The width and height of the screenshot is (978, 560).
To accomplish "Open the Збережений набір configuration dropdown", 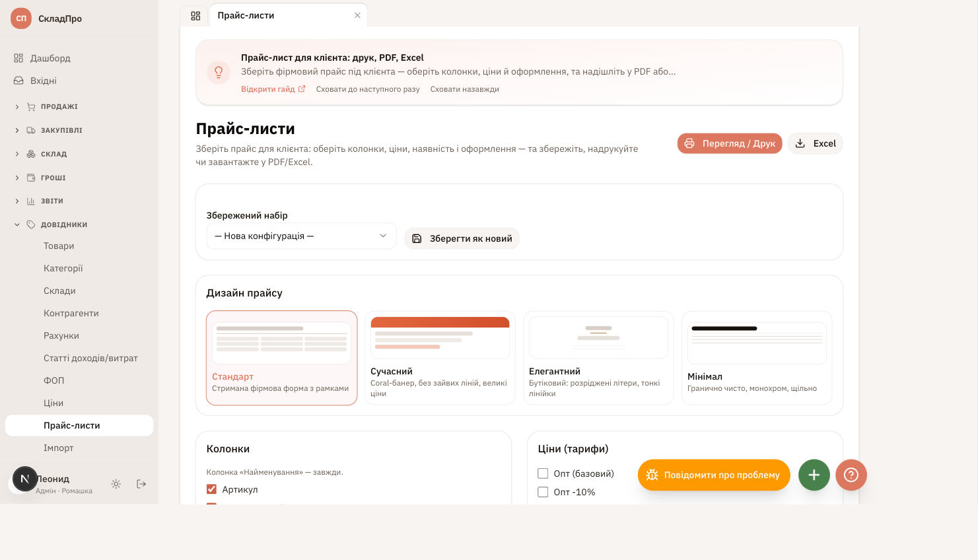I will coord(301,236).
